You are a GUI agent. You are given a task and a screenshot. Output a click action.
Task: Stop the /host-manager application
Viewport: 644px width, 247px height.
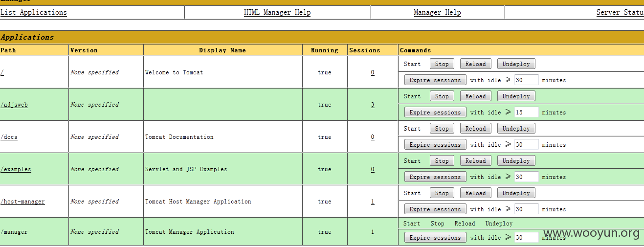(442, 193)
